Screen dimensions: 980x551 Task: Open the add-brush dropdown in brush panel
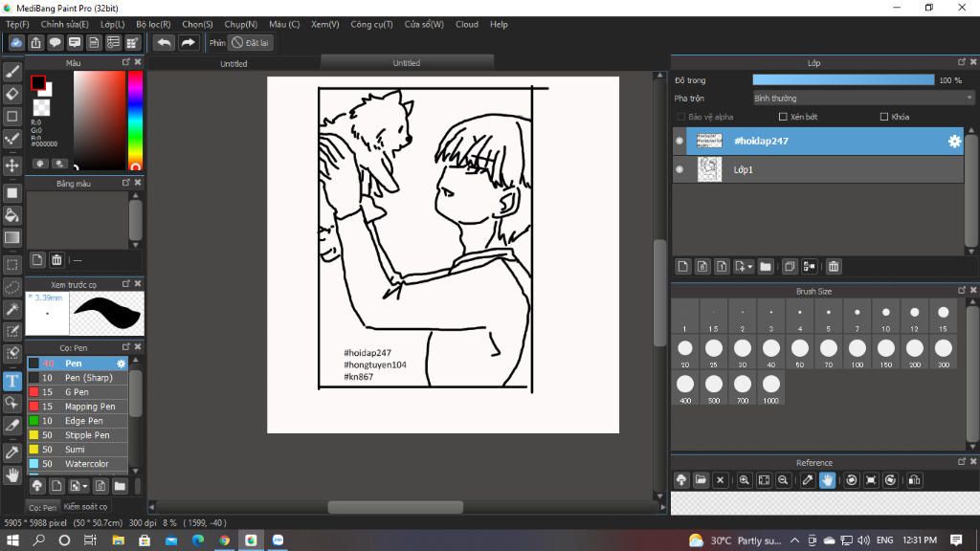pyautogui.click(x=85, y=486)
